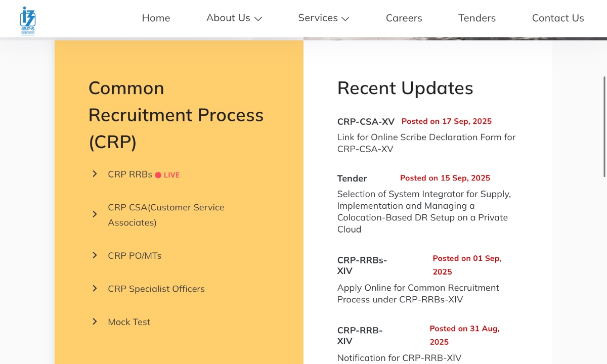Click the chevron next to CRP RRBs

point(95,173)
